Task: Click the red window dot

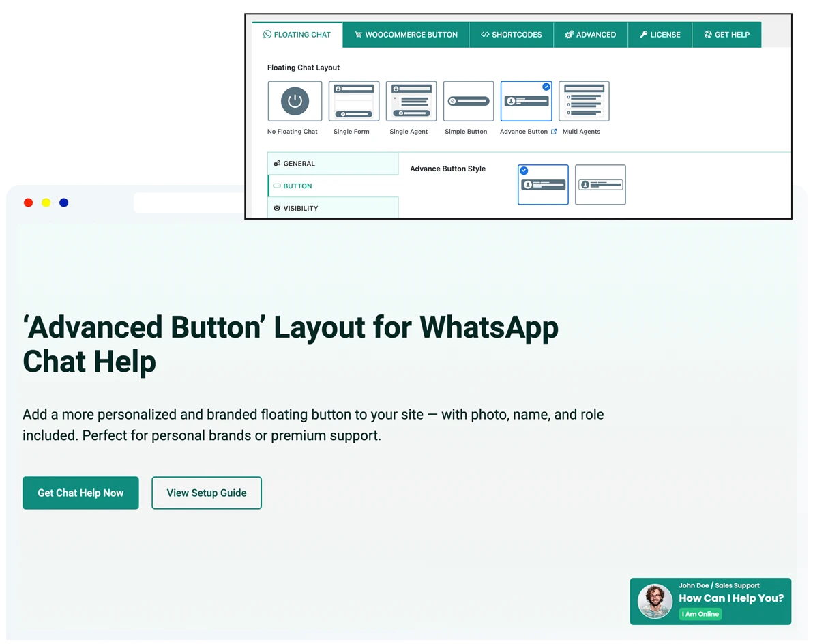Action: (x=29, y=203)
